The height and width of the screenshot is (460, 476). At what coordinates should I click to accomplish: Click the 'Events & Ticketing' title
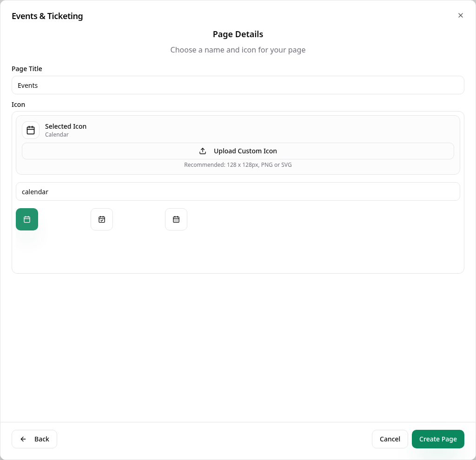click(47, 16)
